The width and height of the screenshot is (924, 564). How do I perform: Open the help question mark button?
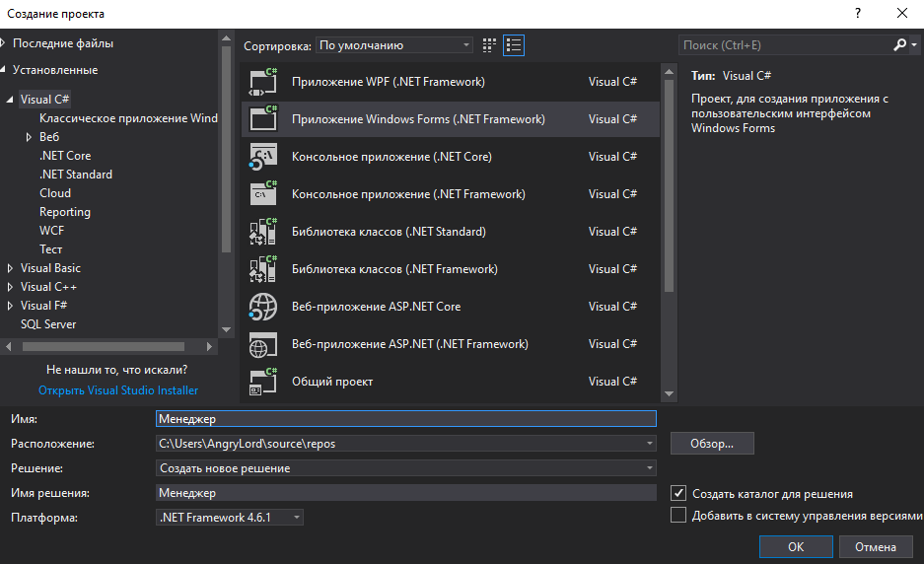(x=857, y=13)
